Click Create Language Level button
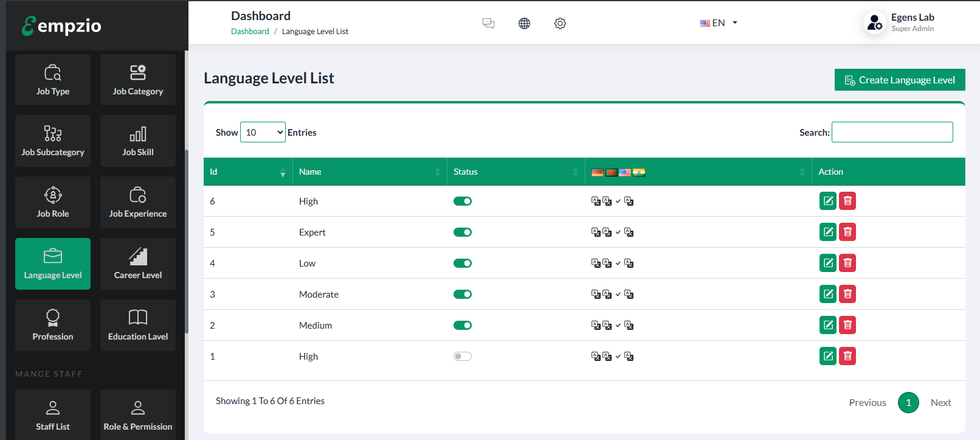Image resolution: width=980 pixels, height=440 pixels. [x=899, y=80]
